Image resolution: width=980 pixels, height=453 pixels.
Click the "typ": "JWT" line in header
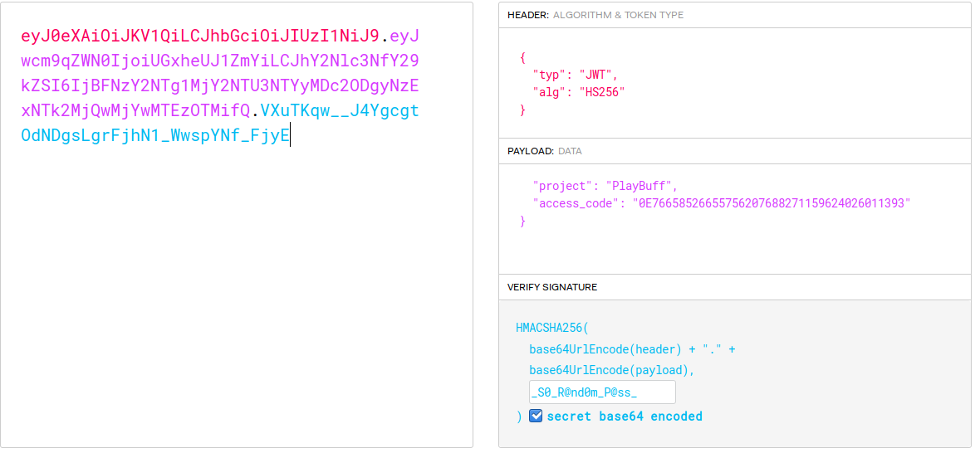(x=575, y=75)
